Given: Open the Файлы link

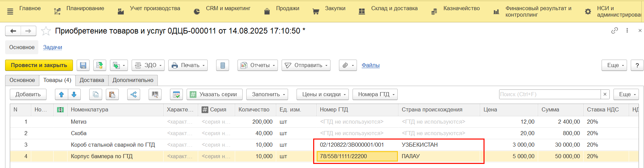Looking at the screenshot, I should [370, 65].
